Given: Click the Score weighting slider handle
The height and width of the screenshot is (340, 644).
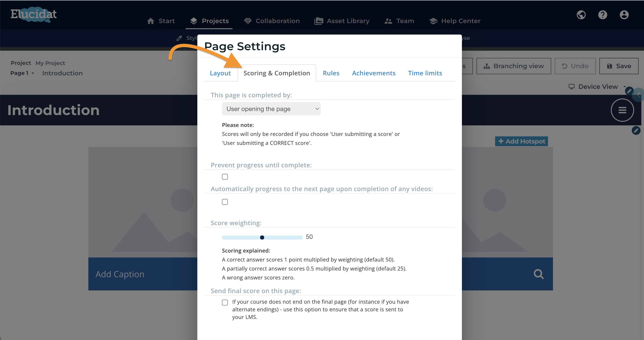Looking at the screenshot, I should (262, 237).
